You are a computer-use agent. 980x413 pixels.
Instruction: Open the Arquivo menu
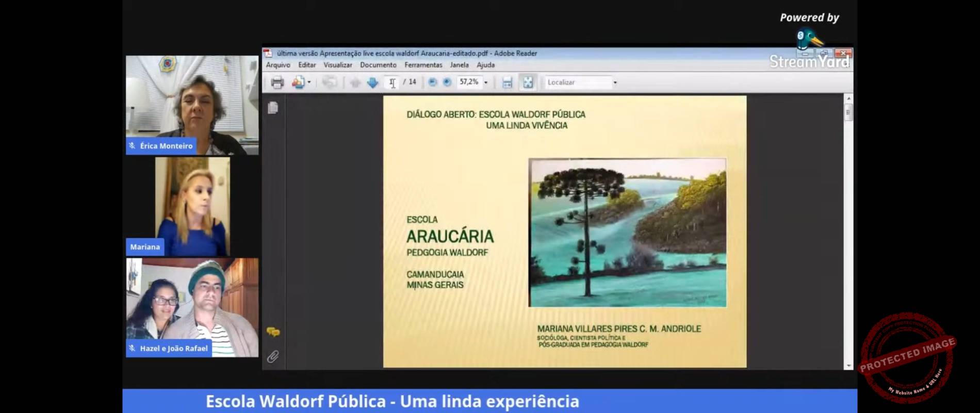tap(278, 65)
